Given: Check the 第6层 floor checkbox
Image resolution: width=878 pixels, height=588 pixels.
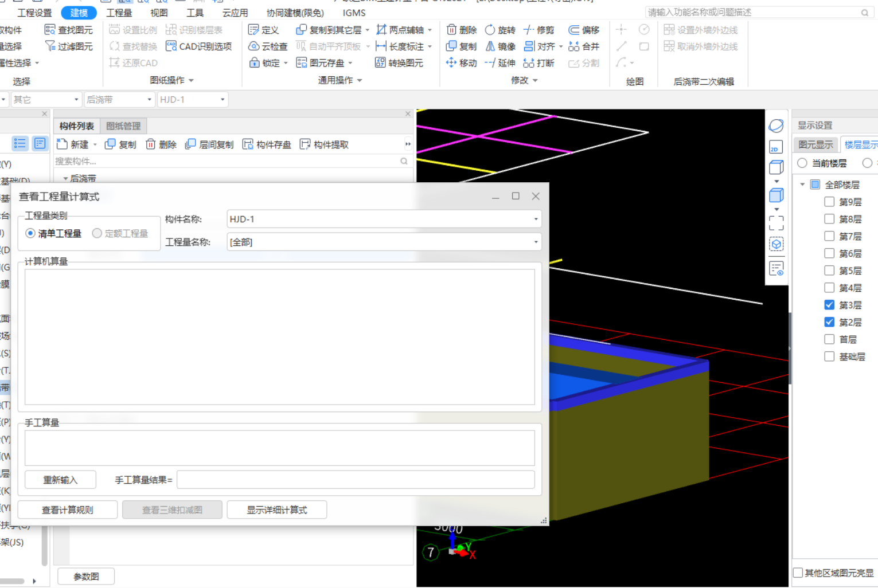Looking at the screenshot, I should 829,253.
